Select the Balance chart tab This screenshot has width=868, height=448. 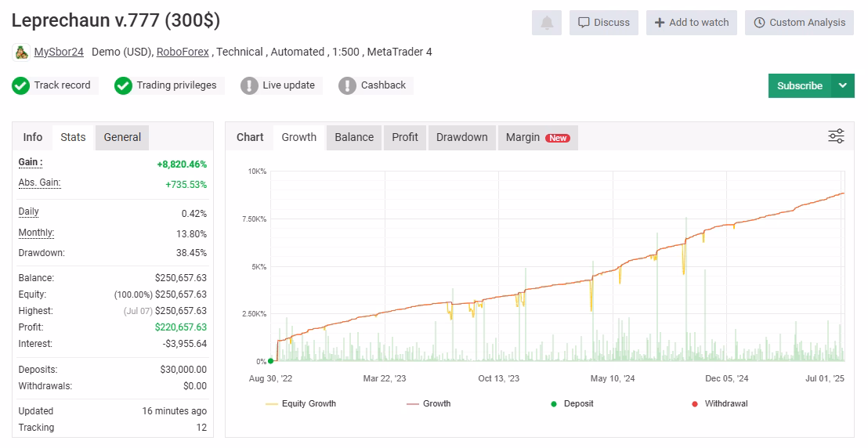pyautogui.click(x=354, y=137)
